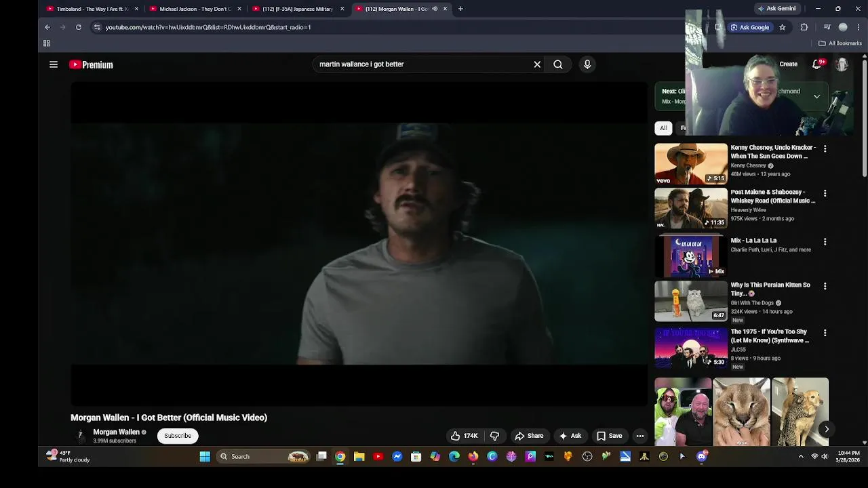Open the clock showing 10:44 PM

848,457
